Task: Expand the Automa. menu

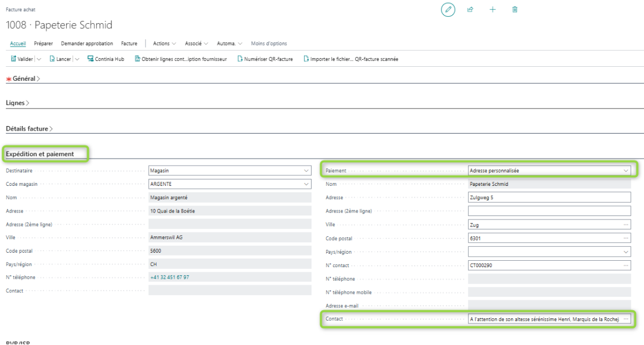Action: [x=230, y=44]
